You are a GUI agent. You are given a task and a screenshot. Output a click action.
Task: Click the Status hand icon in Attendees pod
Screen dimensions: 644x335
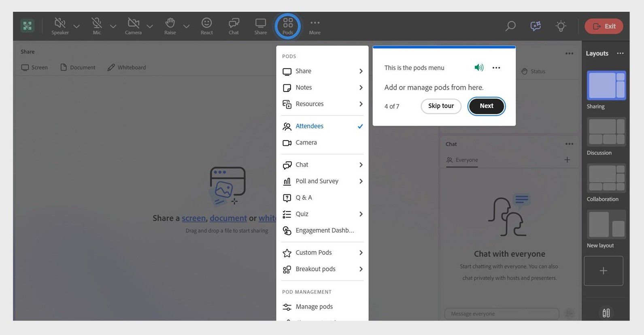pyautogui.click(x=524, y=71)
